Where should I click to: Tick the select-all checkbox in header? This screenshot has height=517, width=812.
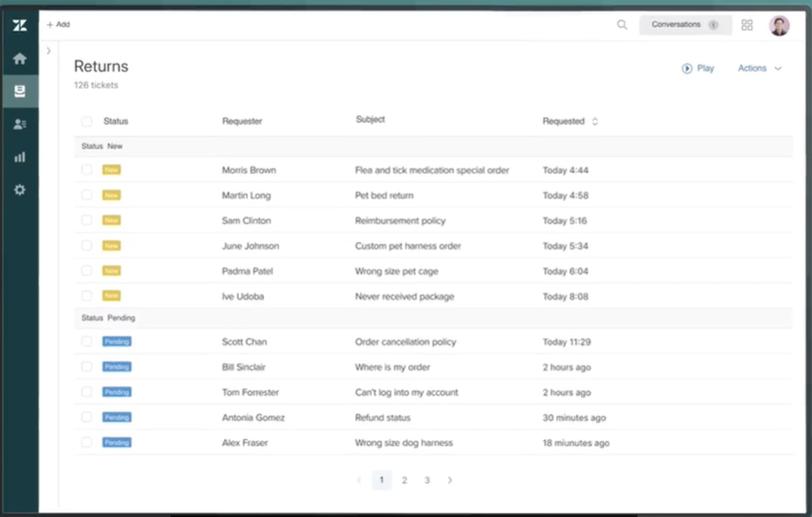(x=87, y=122)
